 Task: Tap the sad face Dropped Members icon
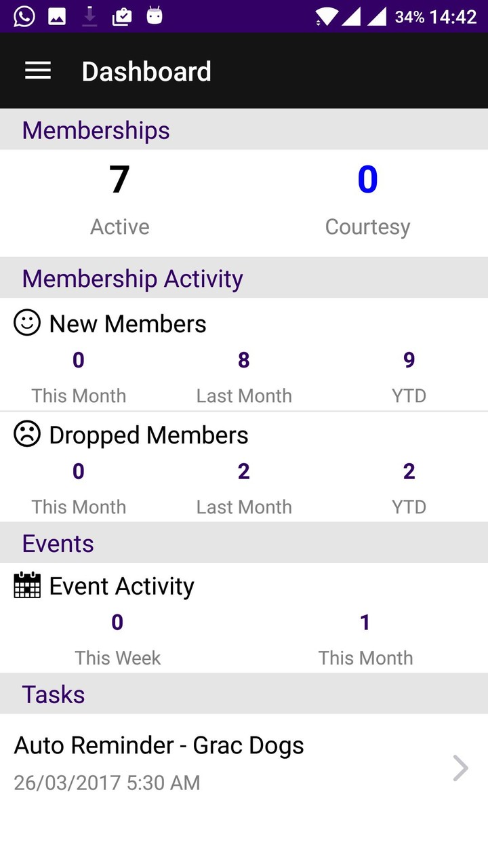coord(27,435)
